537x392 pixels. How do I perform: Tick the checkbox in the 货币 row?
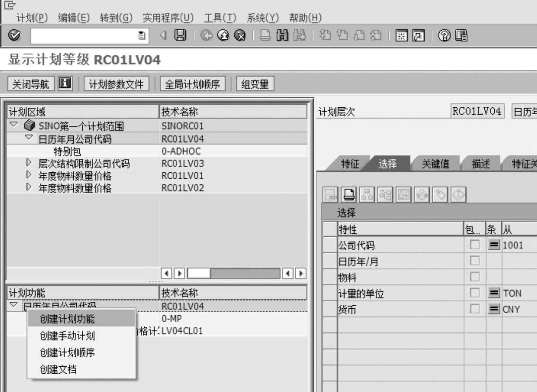coord(475,309)
